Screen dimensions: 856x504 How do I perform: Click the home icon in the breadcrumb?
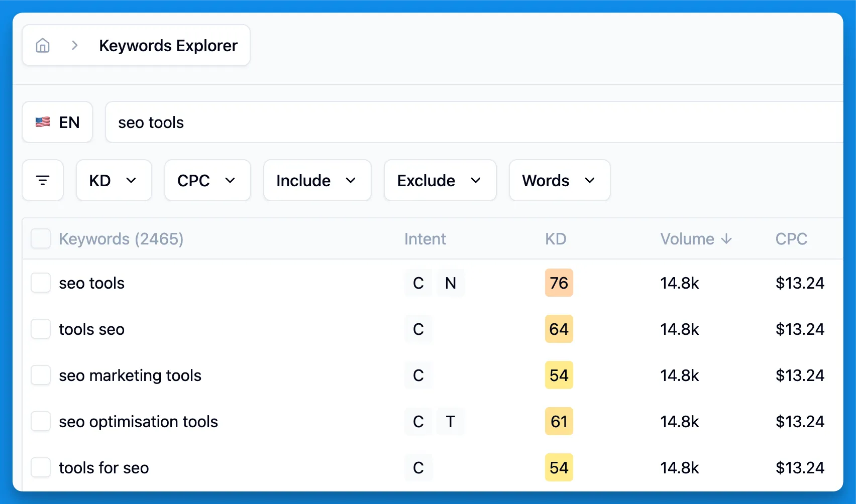click(x=43, y=45)
